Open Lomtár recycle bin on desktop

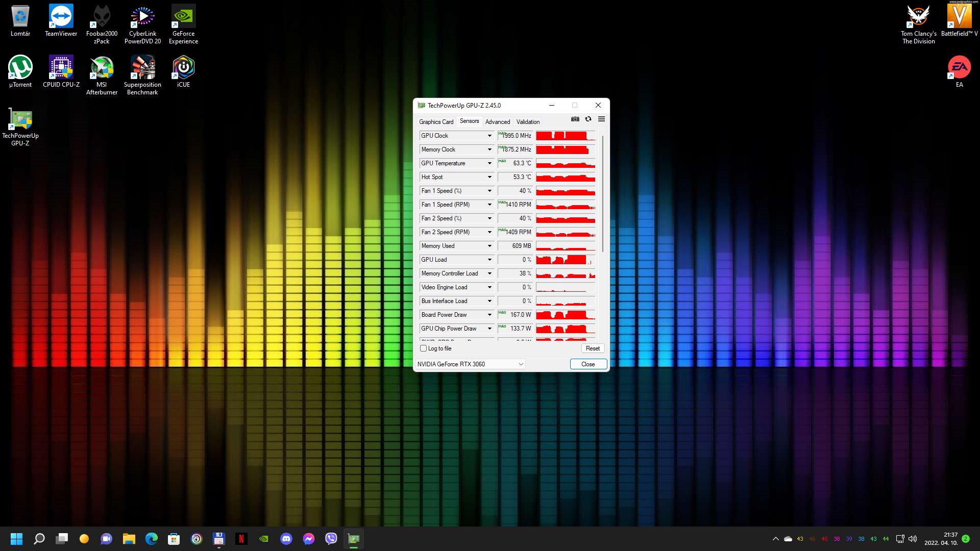(20, 21)
